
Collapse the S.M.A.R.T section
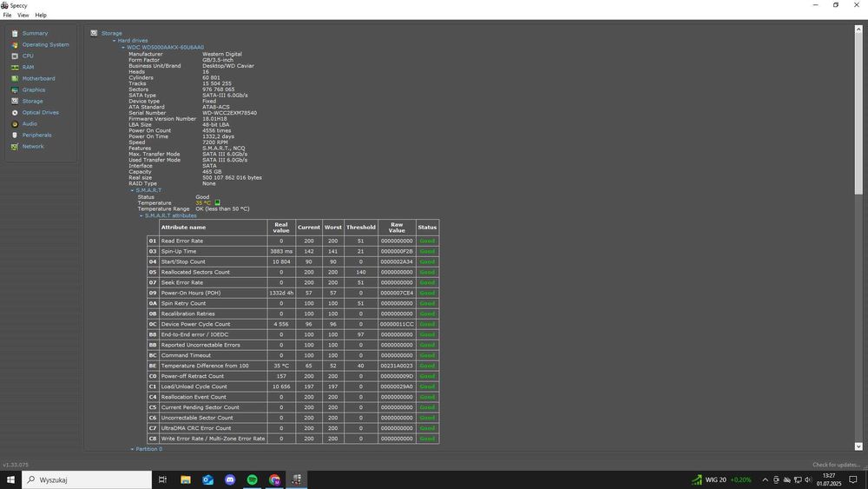[x=132, y=190]
